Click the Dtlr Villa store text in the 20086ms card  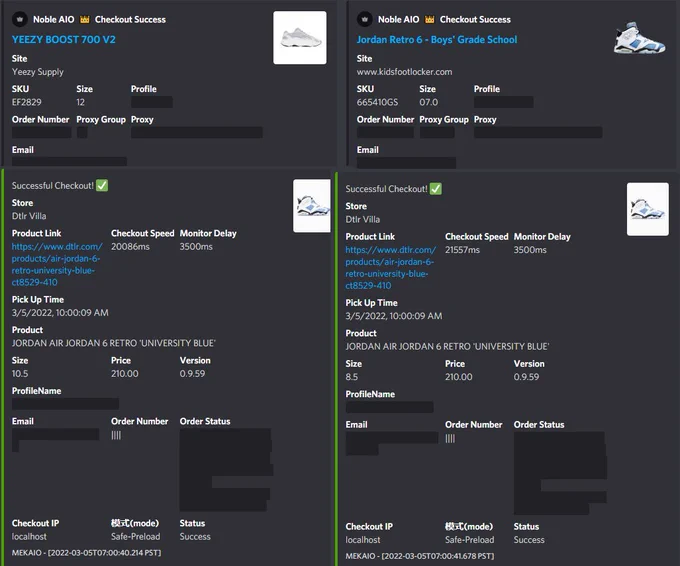29,216
